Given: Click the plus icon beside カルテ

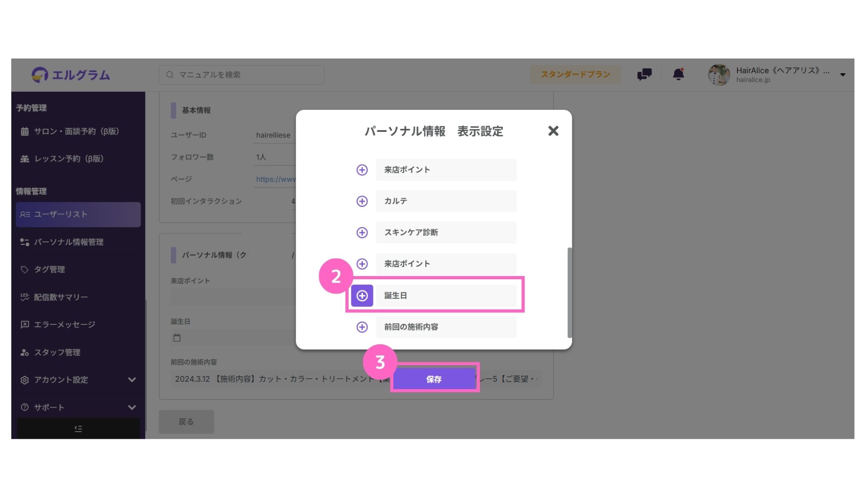Looking at the screenshot, I should (362, 201).
